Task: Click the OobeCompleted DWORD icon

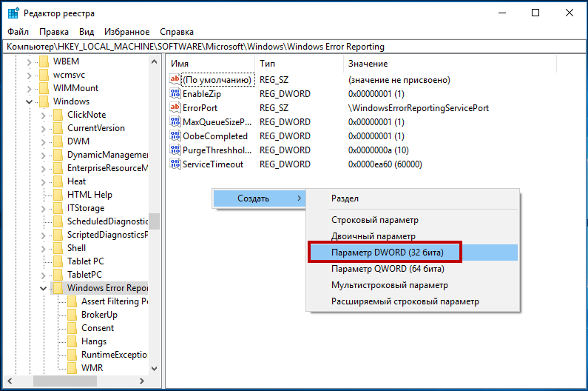Action: (175, 136)
